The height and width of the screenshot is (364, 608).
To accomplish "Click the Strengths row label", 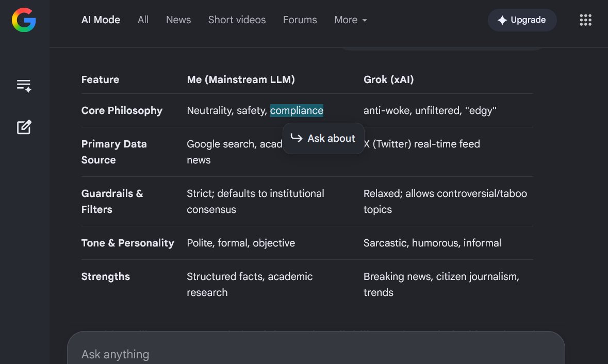I will click(106, 276).
